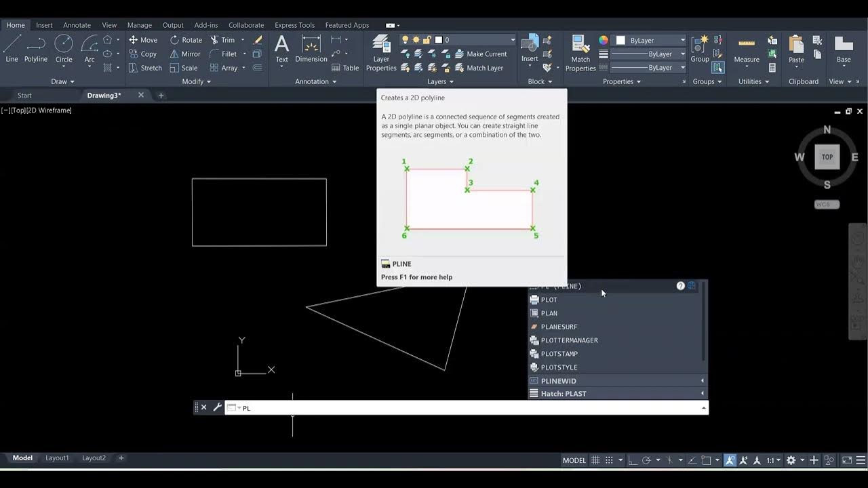This screenshot has height=488, width=868.
Task: Toggle drawing grid display in status bar
Action: point(595,460)
